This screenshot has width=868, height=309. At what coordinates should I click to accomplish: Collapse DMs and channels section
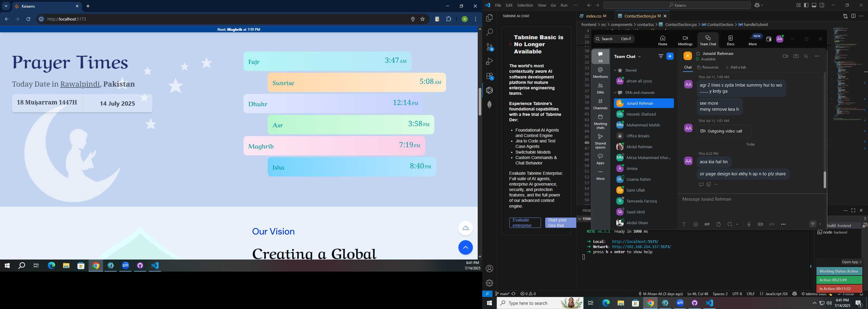click(x=615, y=93)
